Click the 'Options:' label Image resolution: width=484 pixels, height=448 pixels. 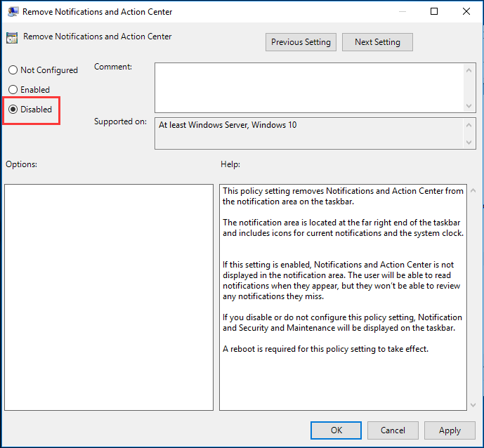tap(21, 164)
